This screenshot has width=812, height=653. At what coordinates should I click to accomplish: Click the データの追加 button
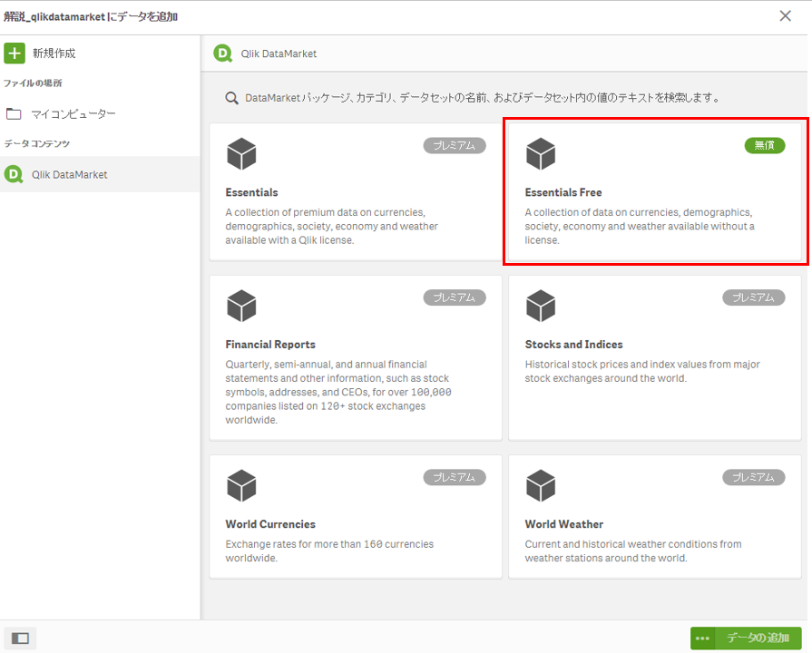[758, 638]
